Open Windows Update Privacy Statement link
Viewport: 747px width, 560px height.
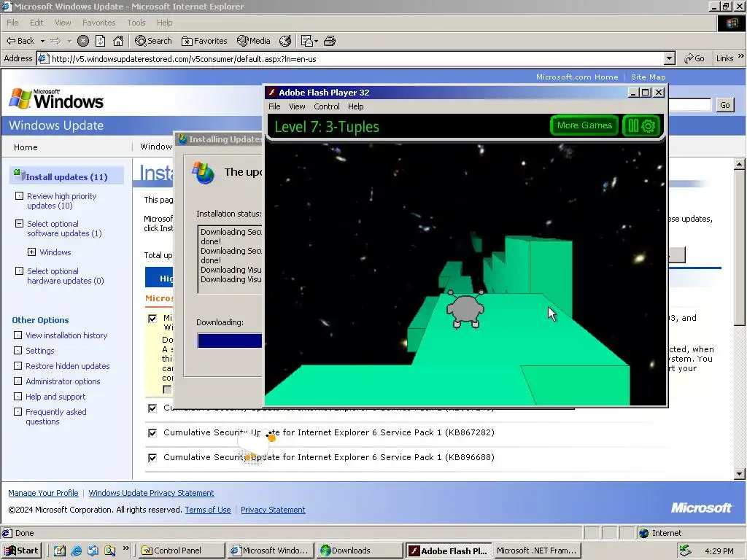tap(151, 493)
